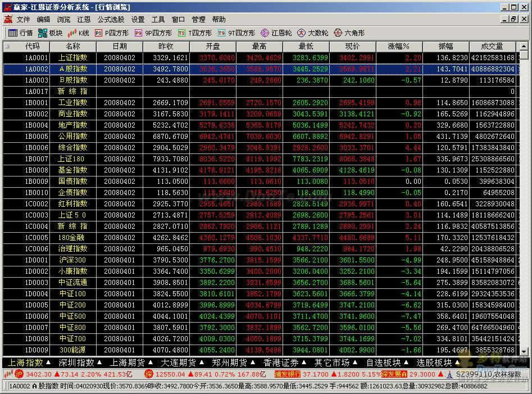Sort by the 代码 column header
Screen dimensions: 532x394
tap(26, 46)
